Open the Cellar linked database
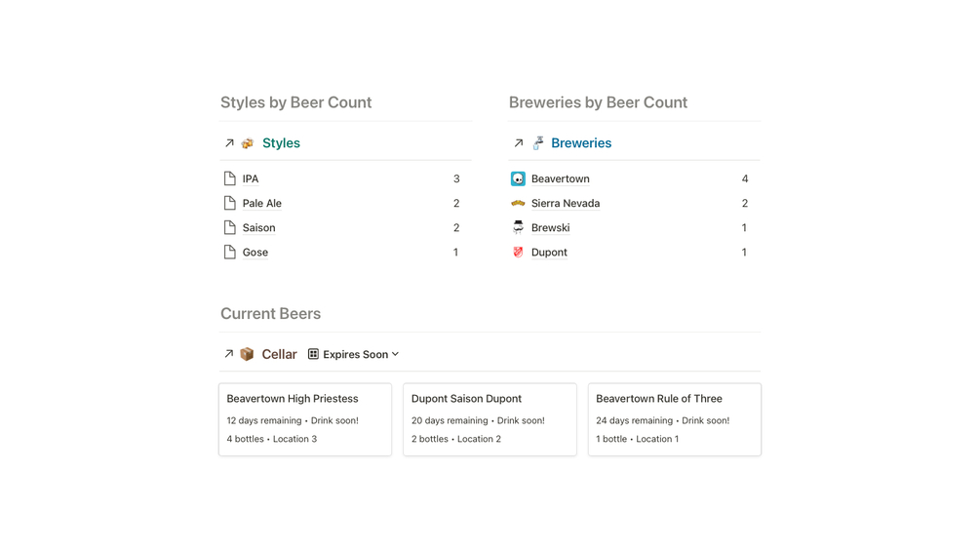Viewport: 980px width, 551px height. 279,355
